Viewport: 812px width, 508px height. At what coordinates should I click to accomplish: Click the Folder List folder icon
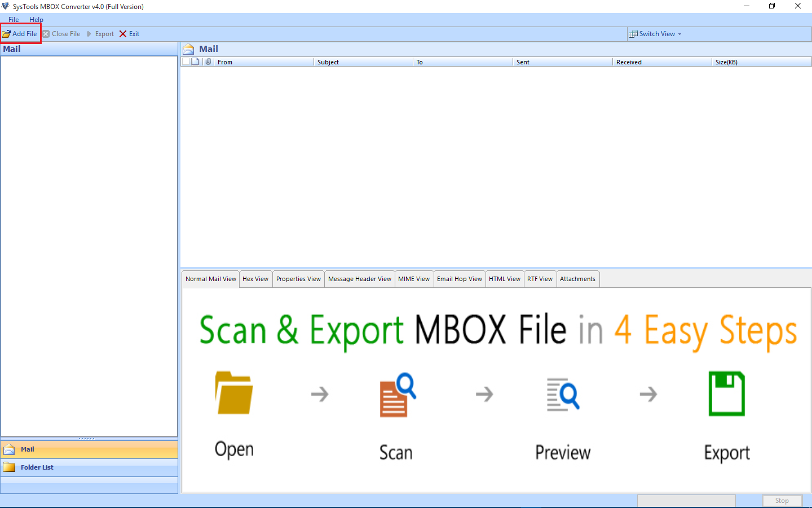9,467
